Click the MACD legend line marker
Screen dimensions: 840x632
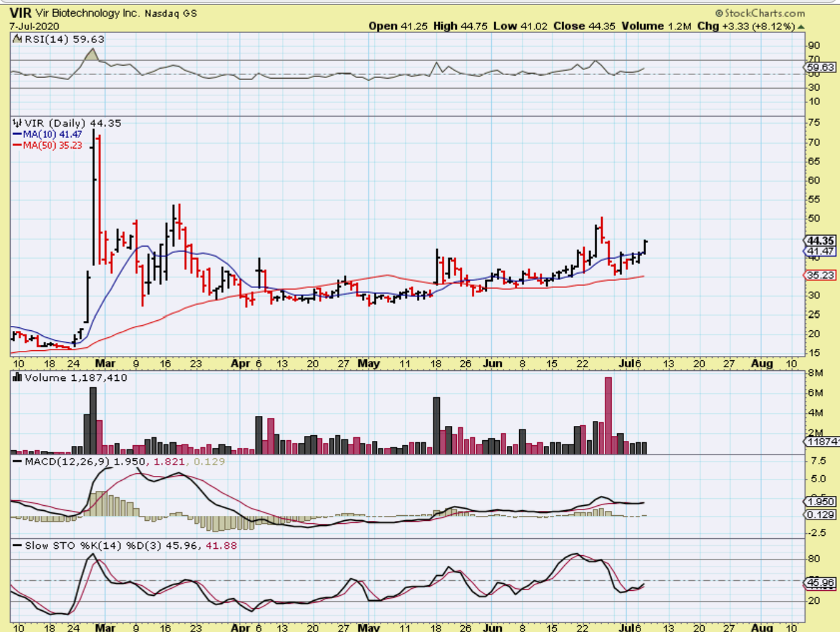tap(17, 462)
